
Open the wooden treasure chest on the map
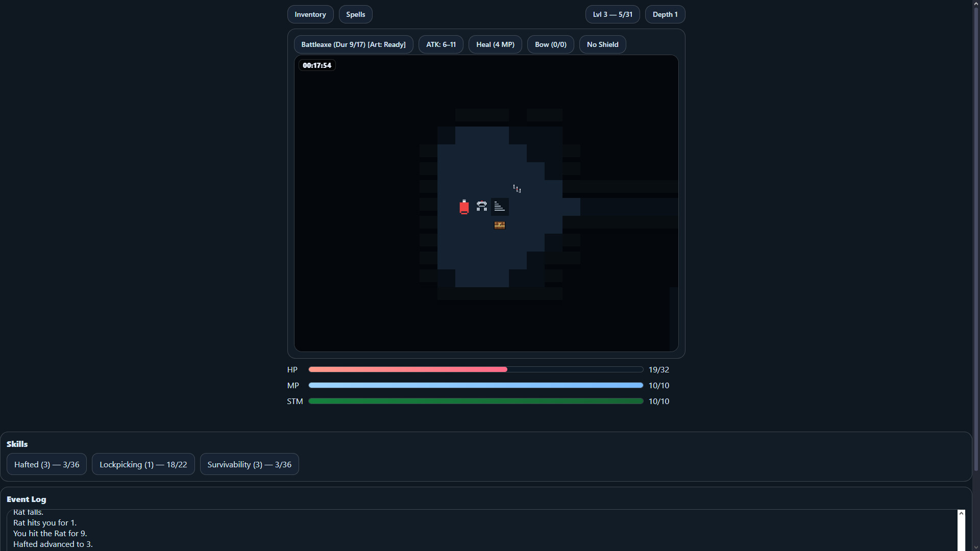click(x=499, y=224)
